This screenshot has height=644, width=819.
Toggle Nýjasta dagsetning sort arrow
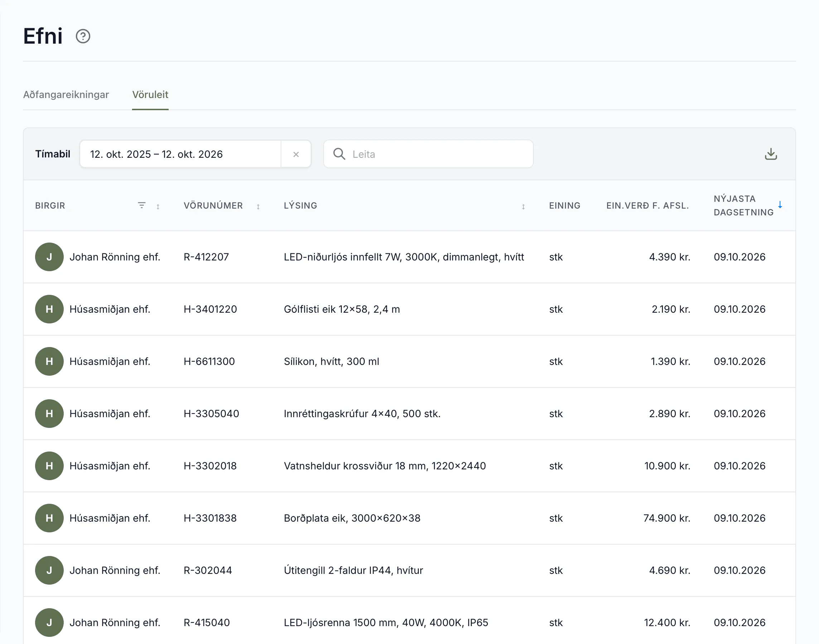click(780, 205)
